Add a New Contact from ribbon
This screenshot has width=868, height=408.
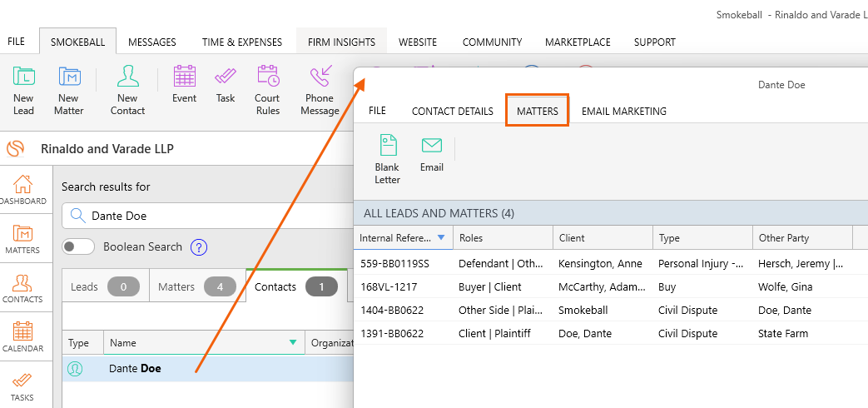tap(128, 90)
